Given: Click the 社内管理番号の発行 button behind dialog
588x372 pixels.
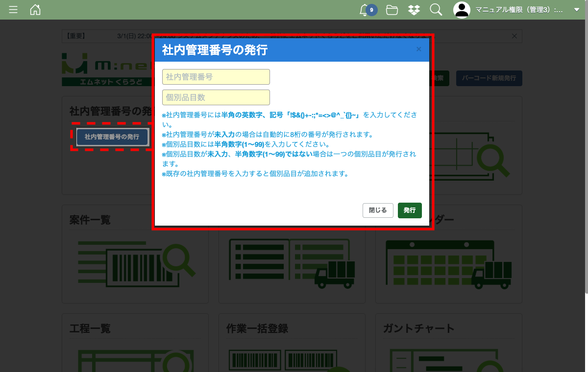Looking at the screenshot, I should [112, 137].
